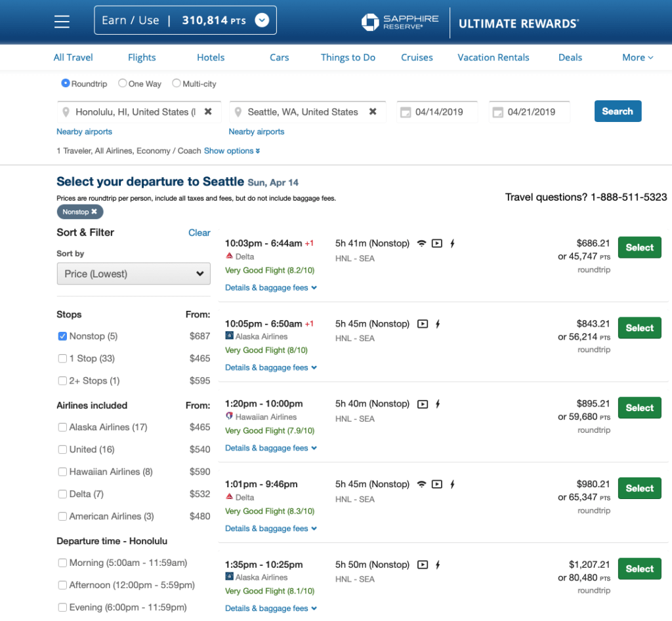Click the entertainment icon on the $686.21 flight
Screen dimensions: 672x621
pyautogui.click(x=436, y=243)
